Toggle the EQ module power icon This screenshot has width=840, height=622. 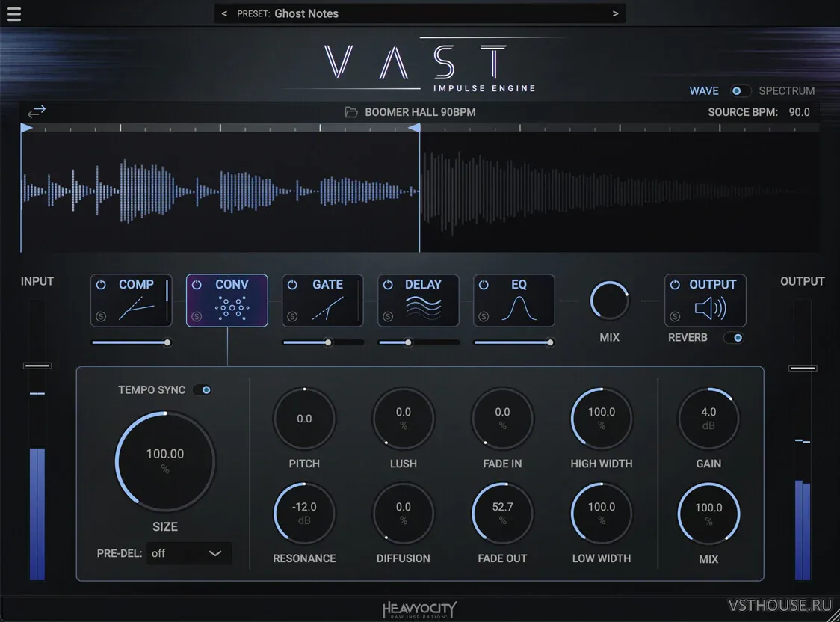[x=484, y=285]
